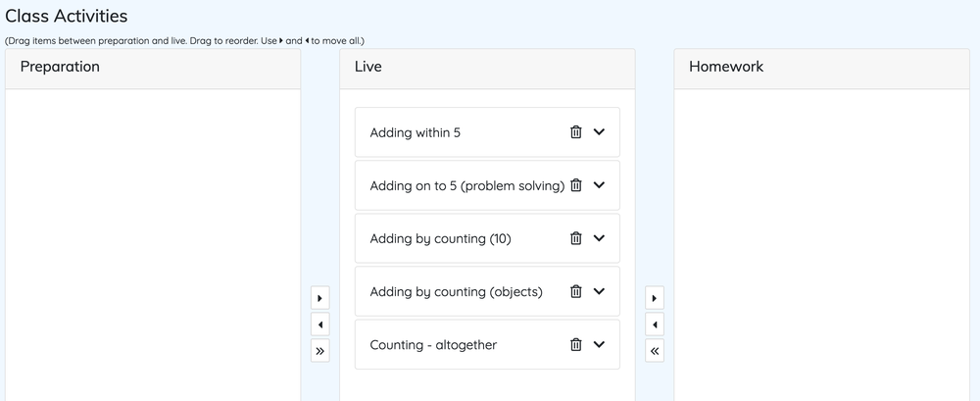Select the 'Adding within 5' activity card
This screenshot has height=401, width=980.
point(461,132)
